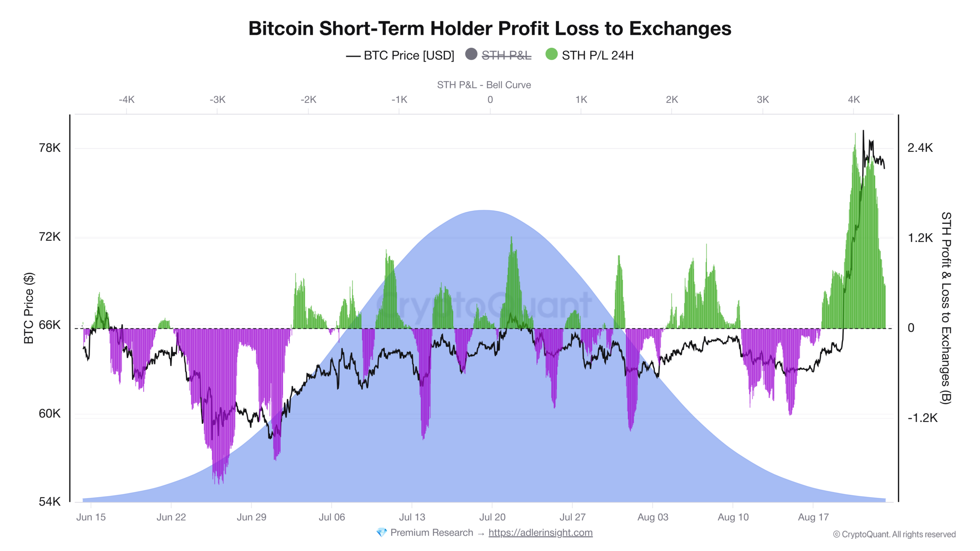Enable the struck-through STH P&L series

click(506, 55)
